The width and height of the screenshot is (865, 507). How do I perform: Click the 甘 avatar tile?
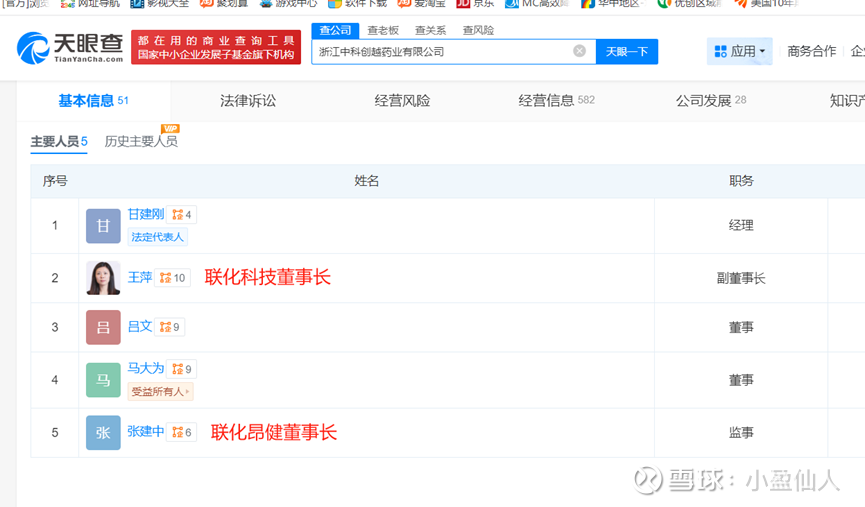(103, 226)
